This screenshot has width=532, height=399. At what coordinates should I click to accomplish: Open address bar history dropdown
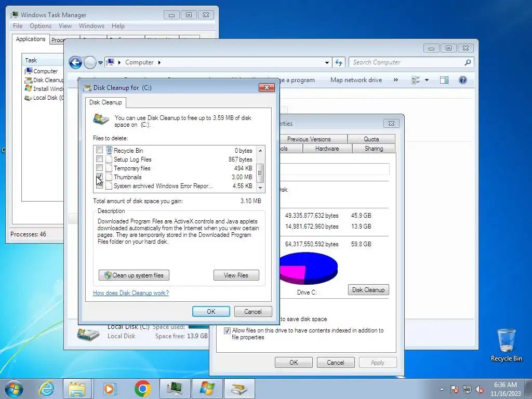[x=327, y=63]
